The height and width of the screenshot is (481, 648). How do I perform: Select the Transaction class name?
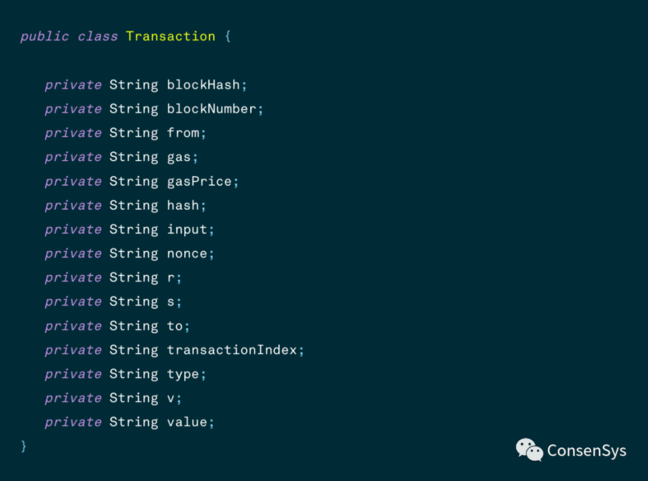click(170, 36)
